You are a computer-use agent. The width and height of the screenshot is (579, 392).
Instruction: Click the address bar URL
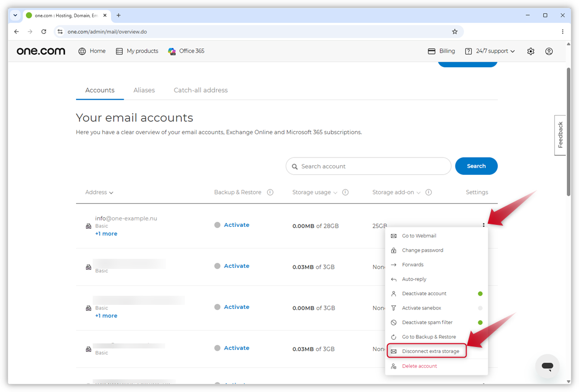tap(107, 32)
